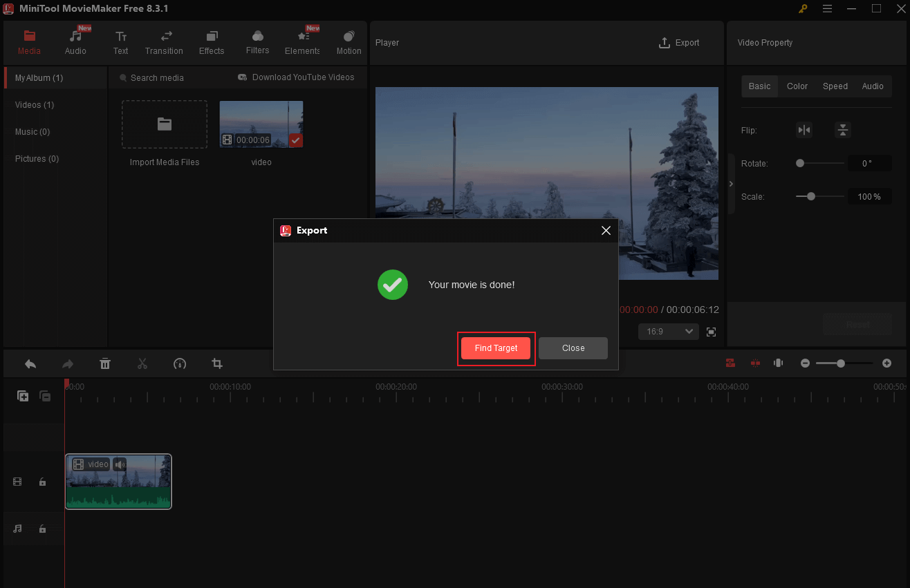Open the 16:9 aspect ratio dropdown
Viewport: 910px width, 588px height.
[x=669, y=332]
